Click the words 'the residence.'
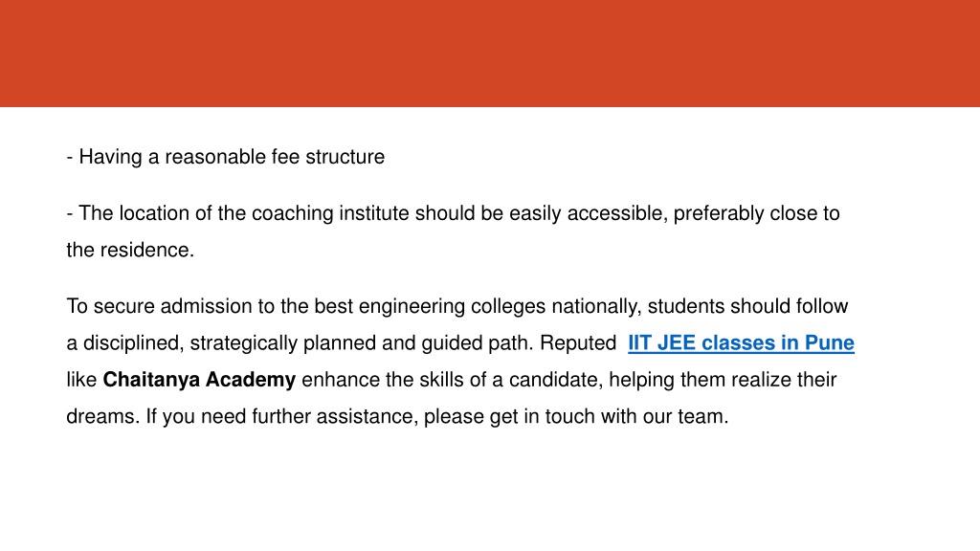 coord(130,250)
